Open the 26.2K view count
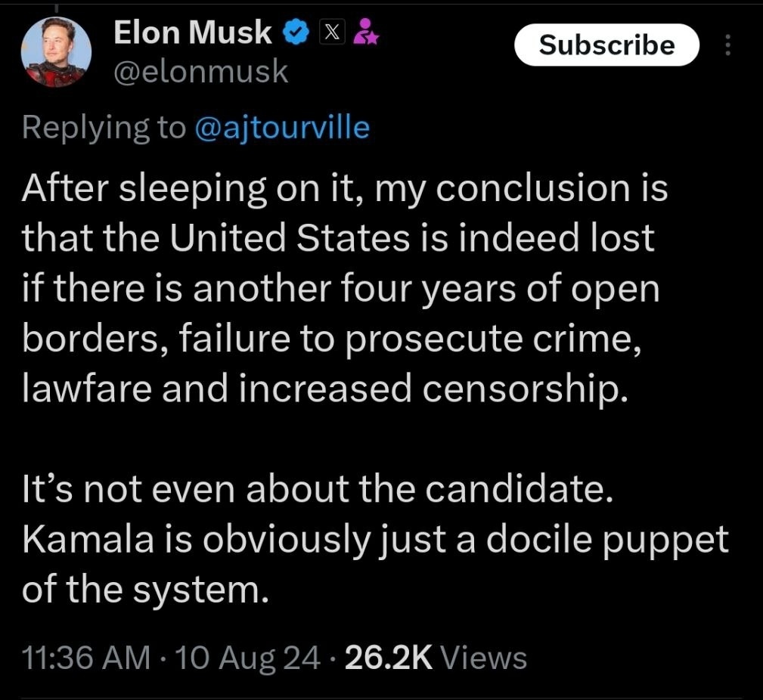The image size is (763, 700). [387, 658]
